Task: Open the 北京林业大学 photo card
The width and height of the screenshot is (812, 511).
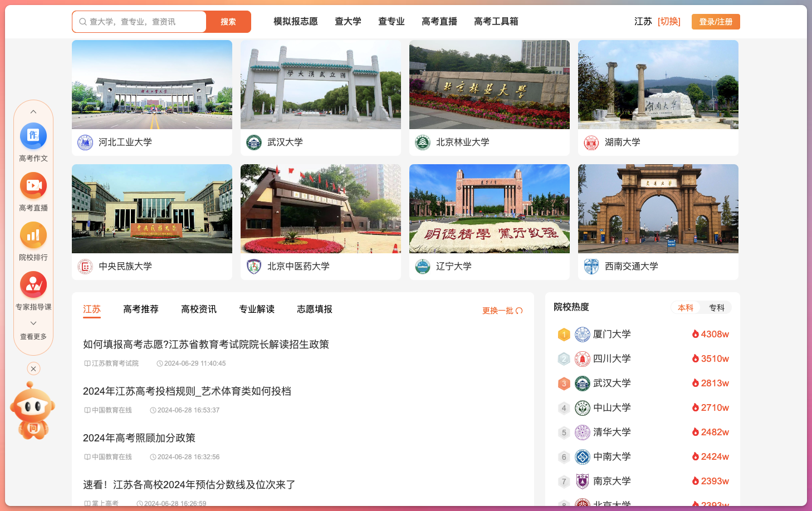Action: coord(490,85)
